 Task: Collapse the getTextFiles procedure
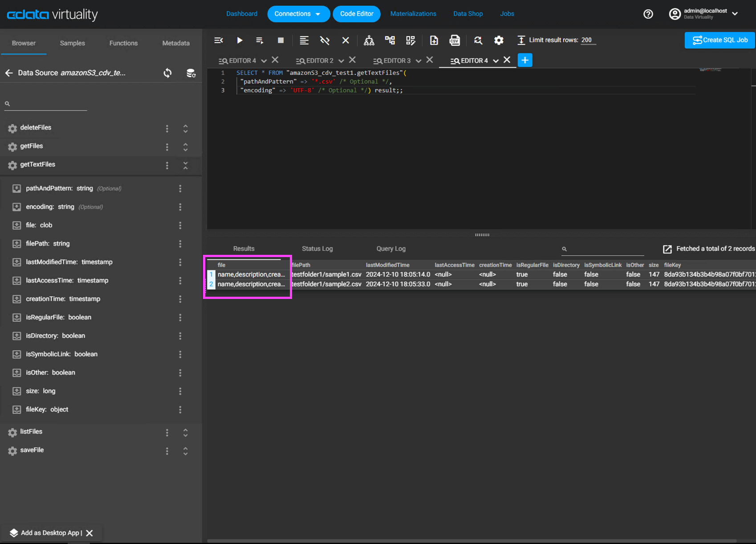186,165
